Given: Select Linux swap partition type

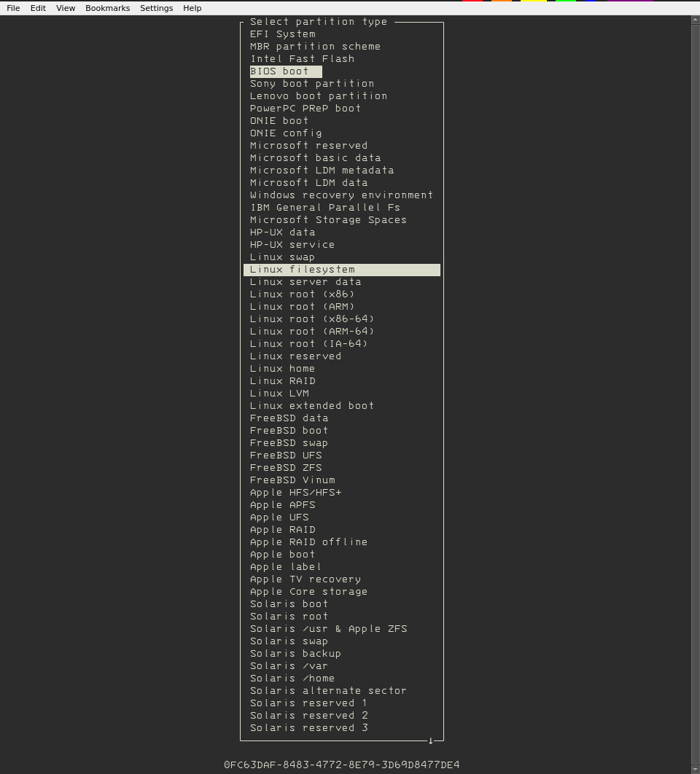Looking at the screenshot, I should (x=283, y=257).
